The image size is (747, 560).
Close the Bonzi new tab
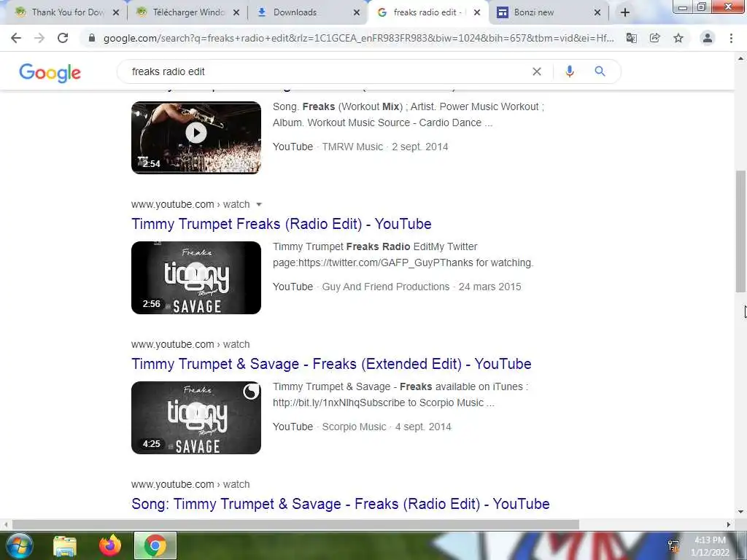coord(597,12)
